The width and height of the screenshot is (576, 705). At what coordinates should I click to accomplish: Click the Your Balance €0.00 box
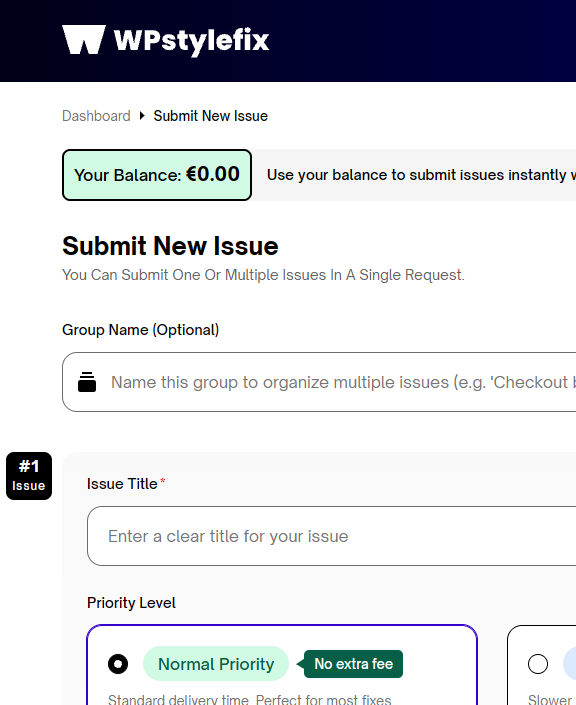157,175
